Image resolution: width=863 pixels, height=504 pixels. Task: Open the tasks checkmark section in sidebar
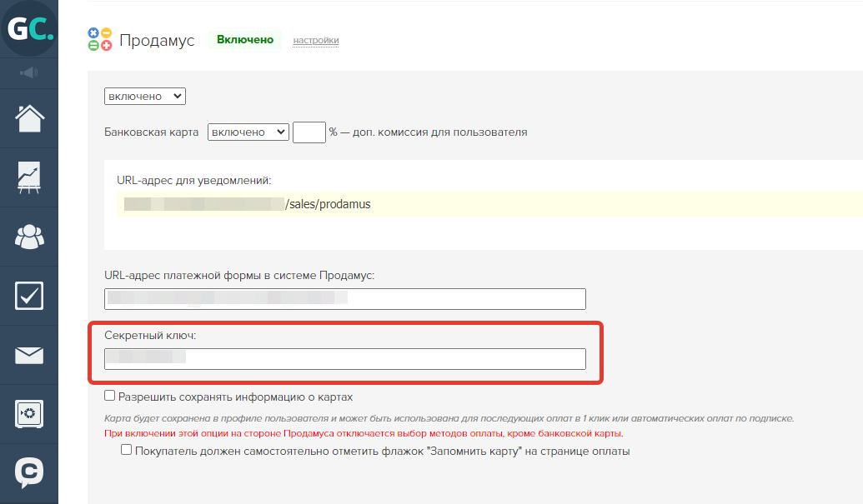(29, 296)
